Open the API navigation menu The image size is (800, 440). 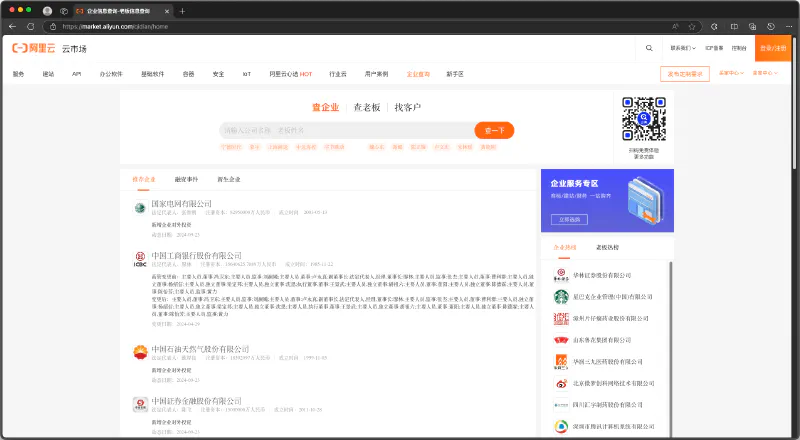(x=77, y=74)
